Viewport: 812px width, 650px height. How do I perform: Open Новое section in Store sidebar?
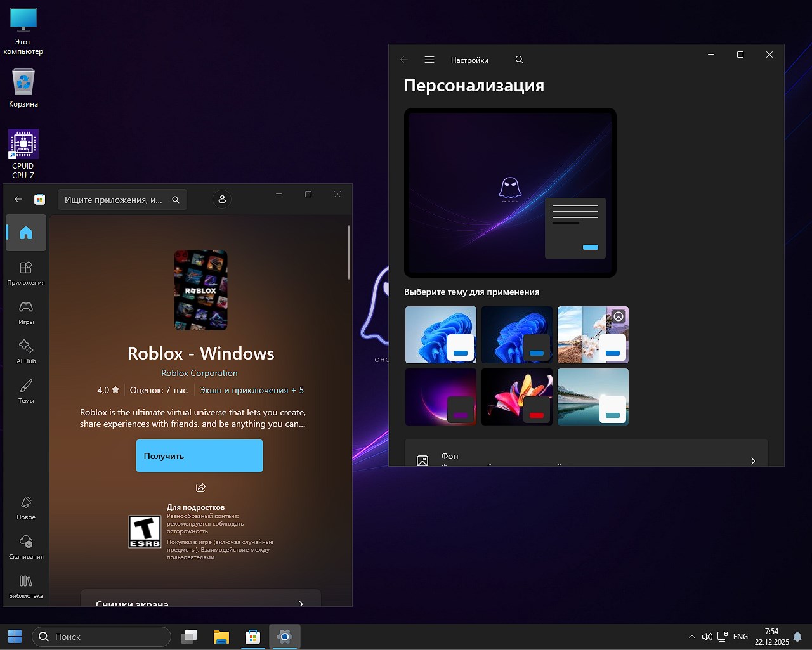26,507
